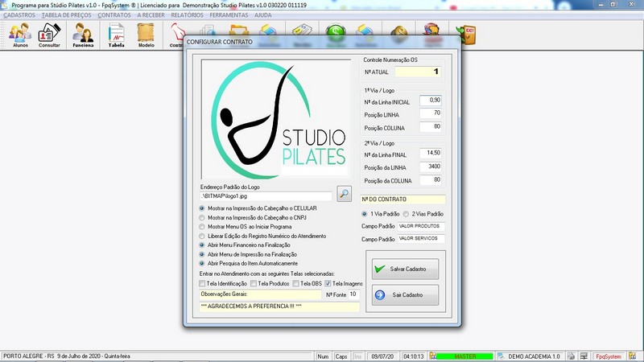Image resolution: width=644 pixels, height=362 pixels.
Task: Click the Nº DO CONTRATO field
Action: [x=403, y=200]
